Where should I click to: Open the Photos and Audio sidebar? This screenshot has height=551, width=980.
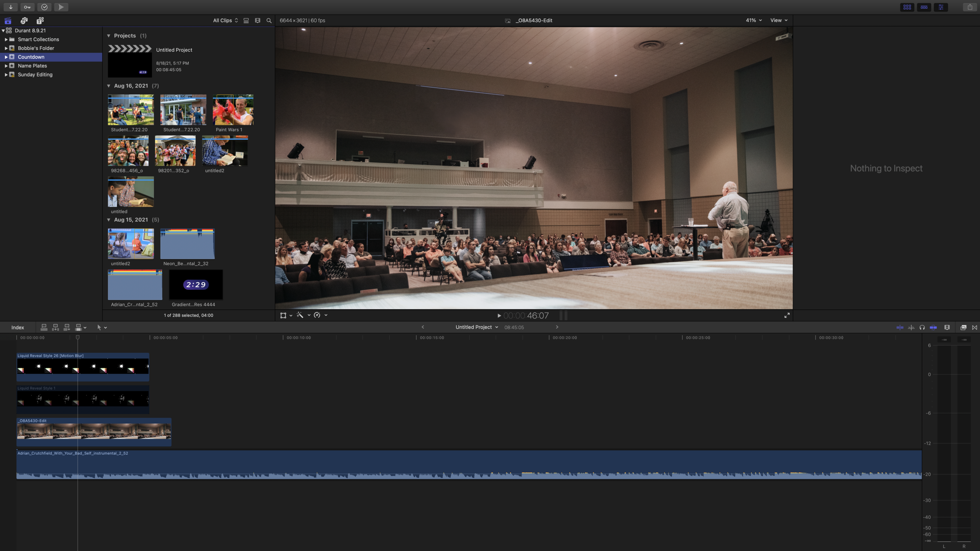tap(24, 20)
